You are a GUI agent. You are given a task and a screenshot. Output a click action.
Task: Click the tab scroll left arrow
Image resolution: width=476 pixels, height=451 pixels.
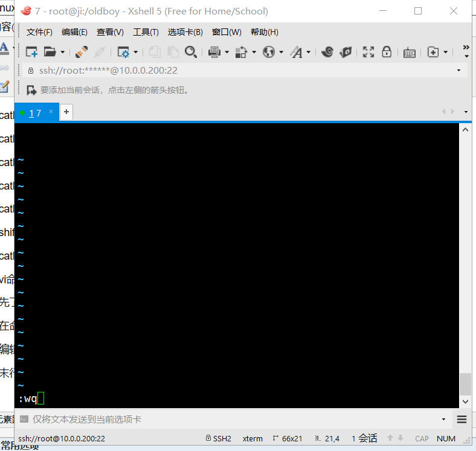[x=444, y=111]
